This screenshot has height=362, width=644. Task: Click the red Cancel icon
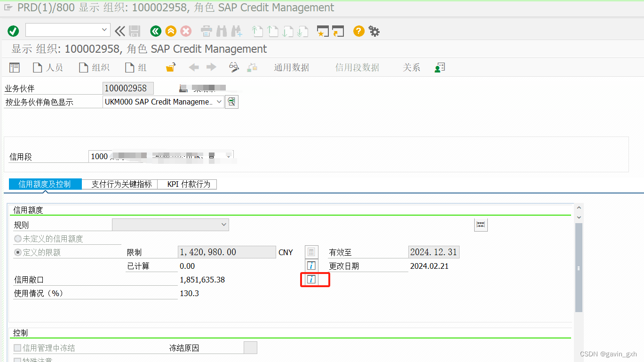coord(186,32)
